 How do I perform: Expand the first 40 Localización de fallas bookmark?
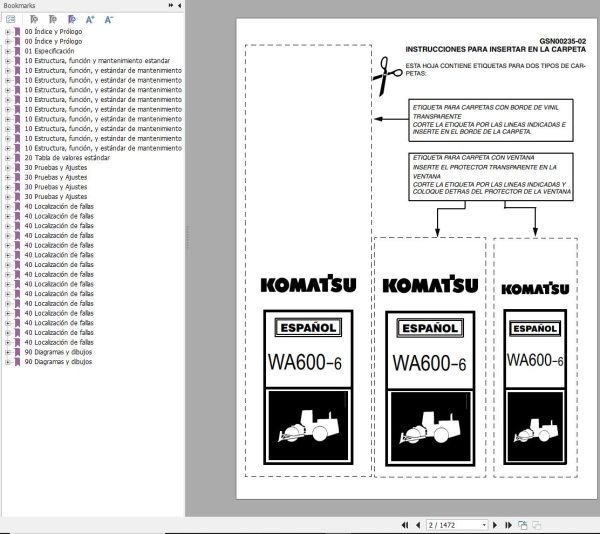(x=8, y=207)
